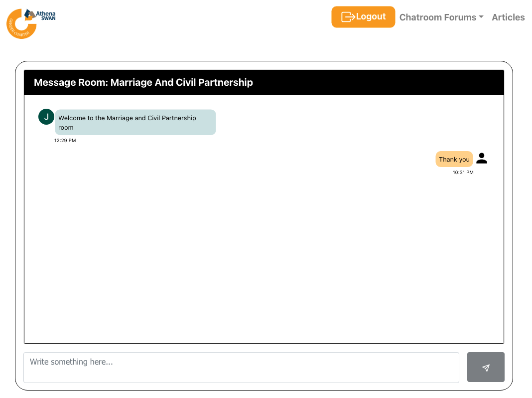Click the Welcome message bubble
Viewport: 532px width, 398px height.
tap(135, 123)
